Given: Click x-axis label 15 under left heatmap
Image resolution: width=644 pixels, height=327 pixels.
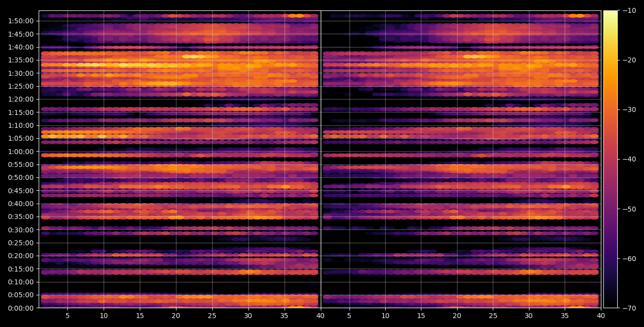Looking at the screenshot, I should [x=140, y=316].
